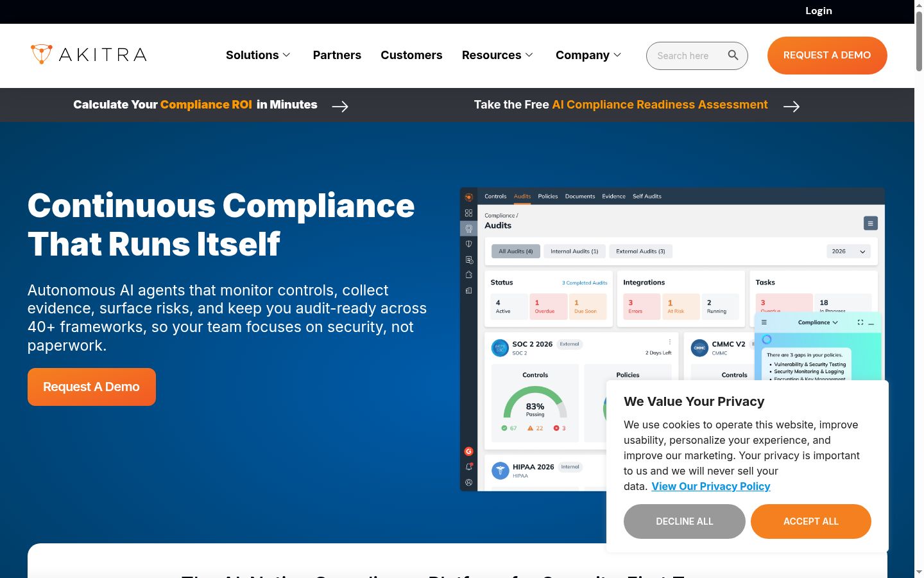
Task: Click the hamburger menu button on Audits page
Action: coord(871,223)
